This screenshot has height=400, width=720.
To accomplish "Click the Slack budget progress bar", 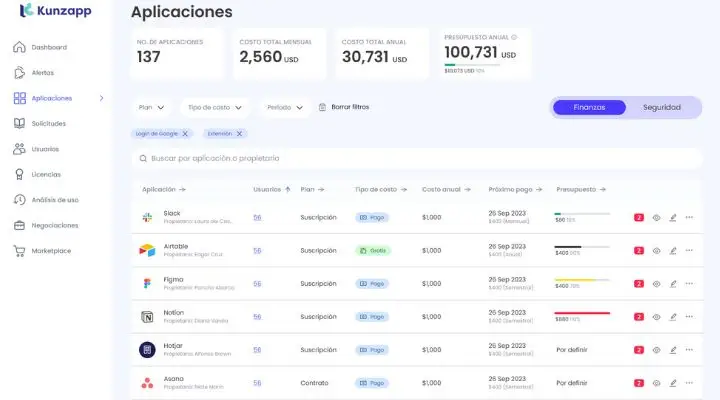I will pyautogui.click(x=582, y=214).
